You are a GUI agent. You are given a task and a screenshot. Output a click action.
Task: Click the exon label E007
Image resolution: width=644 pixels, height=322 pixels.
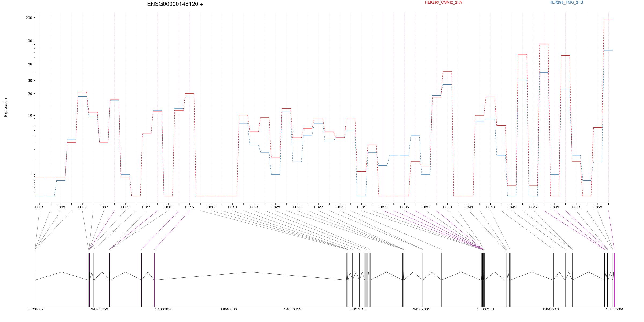104,207
